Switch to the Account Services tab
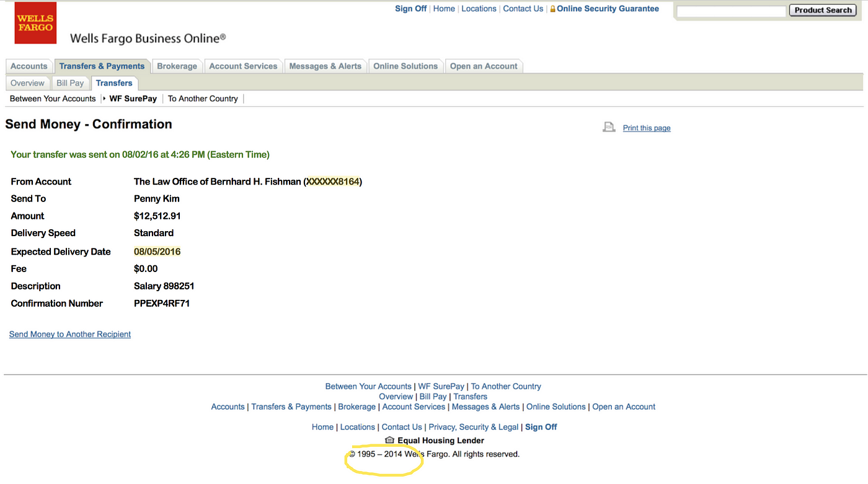 point(243,66)
